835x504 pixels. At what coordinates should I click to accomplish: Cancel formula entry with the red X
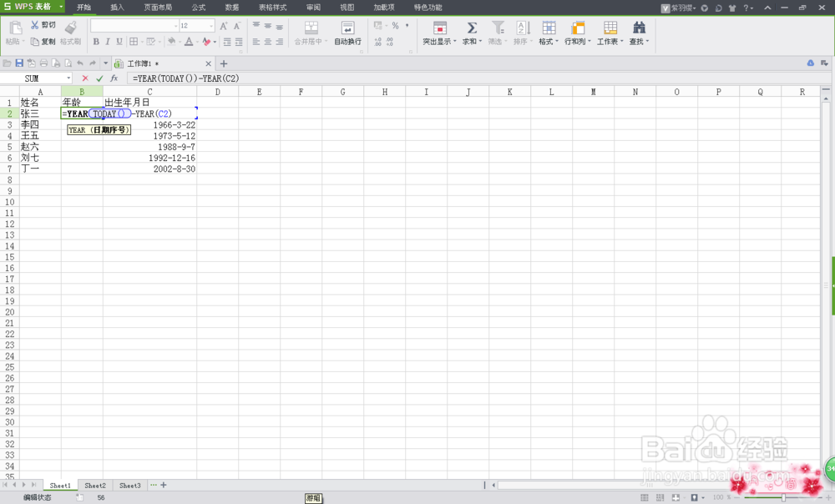click(x=85, y=78)
